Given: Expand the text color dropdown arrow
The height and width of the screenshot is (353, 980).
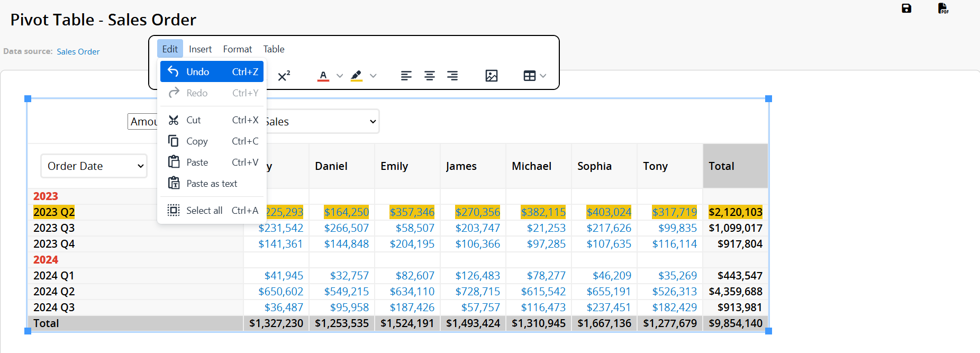Looking at the screenshot, I should tap(340, 76).
